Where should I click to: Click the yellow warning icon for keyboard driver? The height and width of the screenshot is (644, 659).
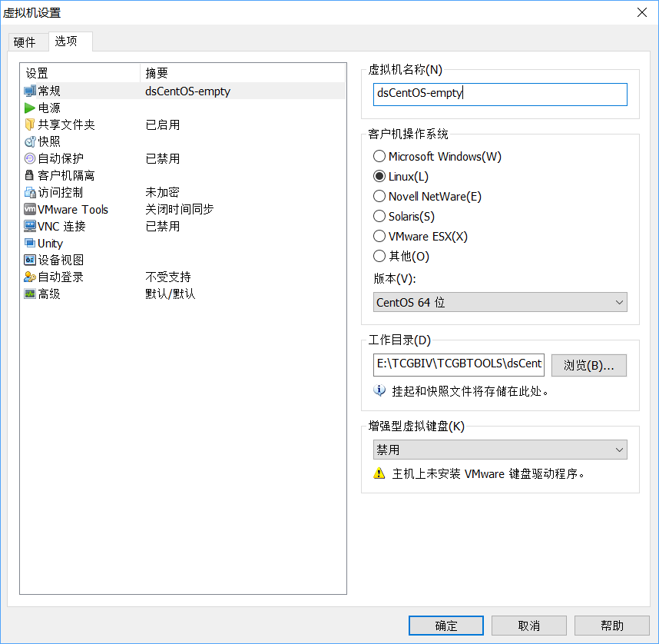click(379, 473)
